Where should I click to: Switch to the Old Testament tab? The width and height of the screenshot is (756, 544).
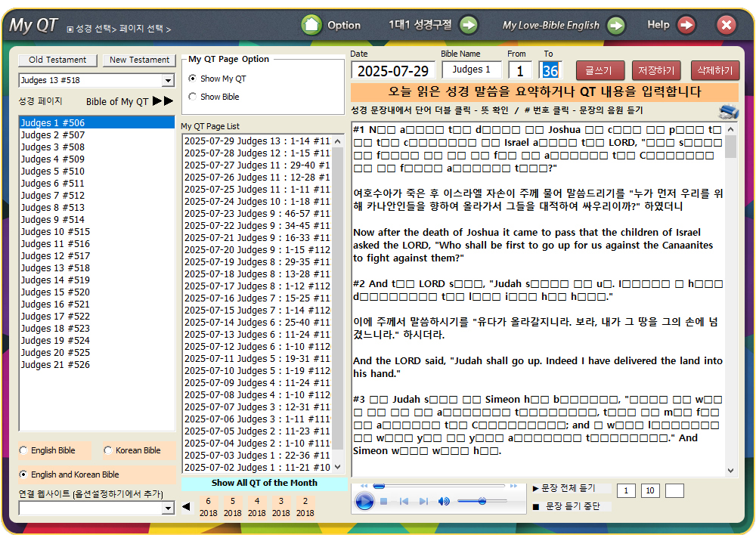click(x=57, y=60)
